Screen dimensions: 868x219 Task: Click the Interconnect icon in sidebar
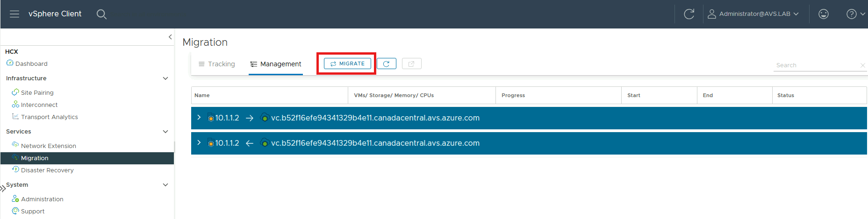[x=15, y=105]
